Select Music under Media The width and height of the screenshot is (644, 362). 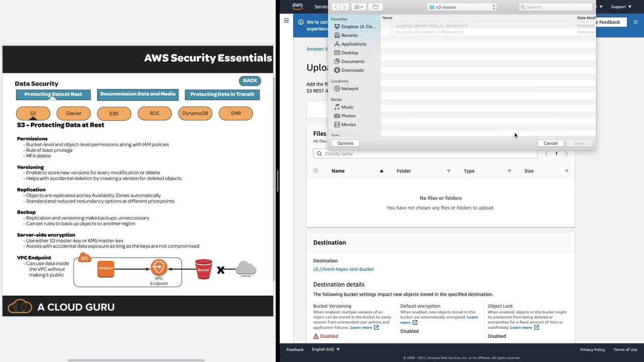(x=344, y=107)
